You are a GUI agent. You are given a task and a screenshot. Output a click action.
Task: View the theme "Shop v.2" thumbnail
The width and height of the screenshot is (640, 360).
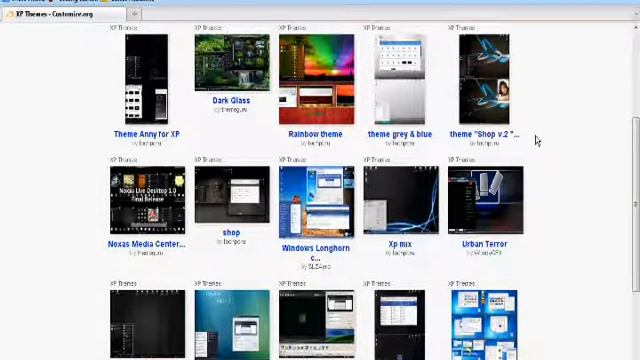[x=484, y=79]
